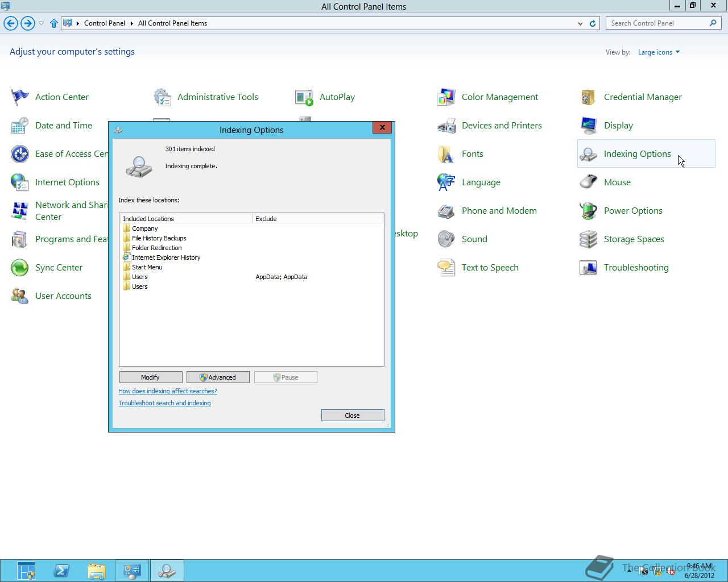Open Devices and Printers icon
Image resolution: width=728 pixels, height=582 pixels.
pos(446,126)
